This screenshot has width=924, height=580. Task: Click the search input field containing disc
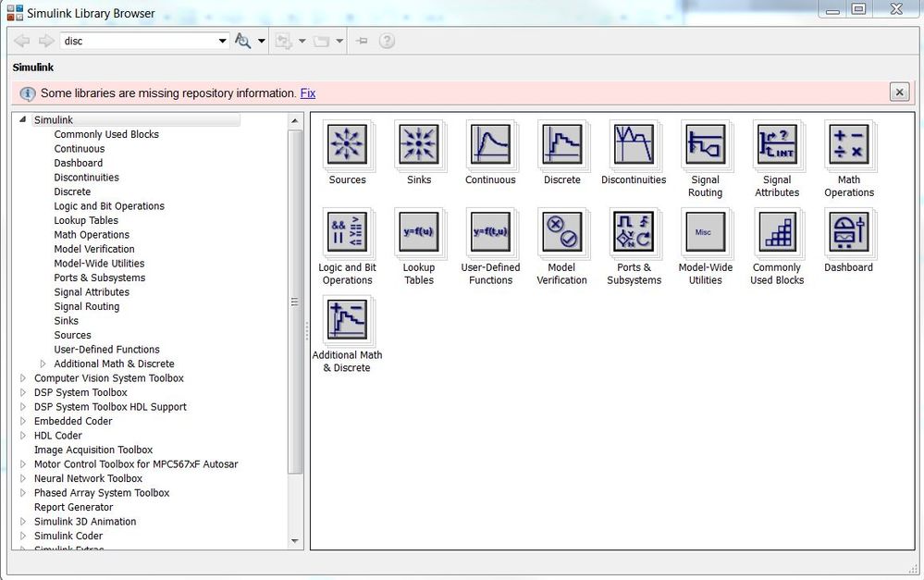click(138, 41)
